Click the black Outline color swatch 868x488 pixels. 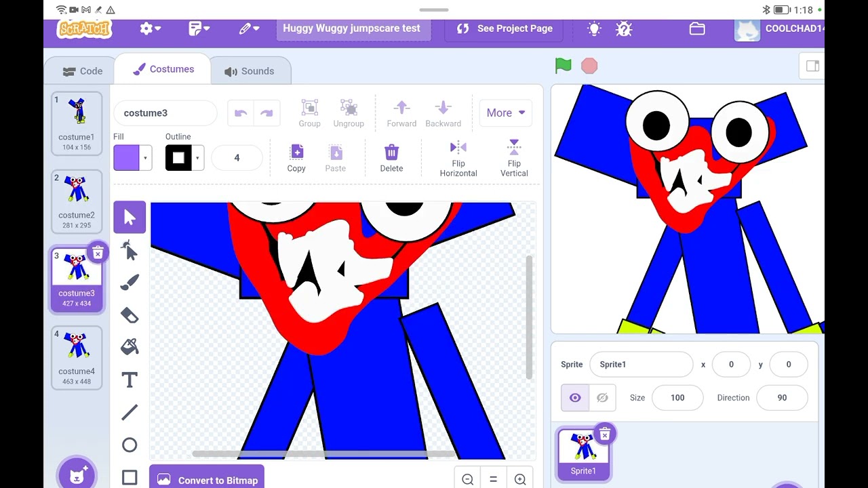pos(178,158)
